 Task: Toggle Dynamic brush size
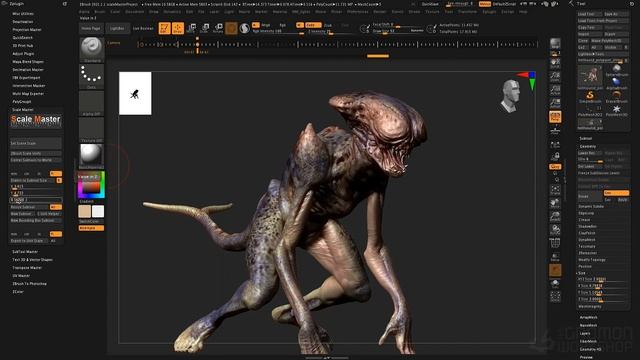coord(417,31)
